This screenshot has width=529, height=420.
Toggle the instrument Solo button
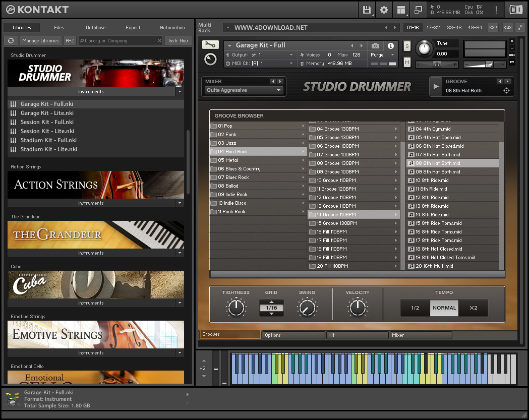click(x=407, y=46)
